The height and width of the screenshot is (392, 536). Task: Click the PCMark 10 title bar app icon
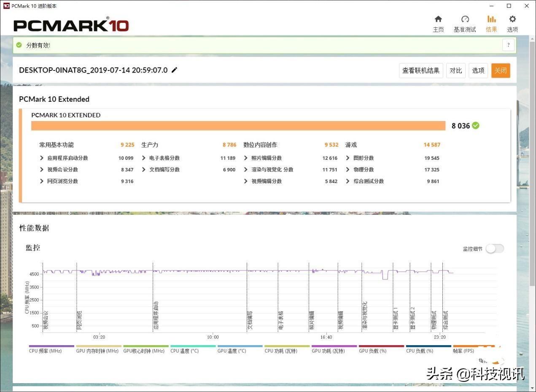(x=6, y=6)
